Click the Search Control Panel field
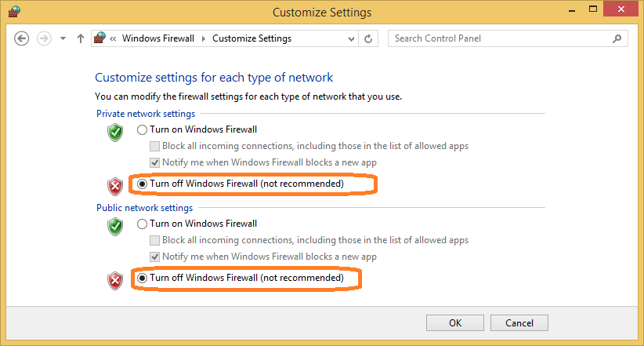 (x=501, y=38)
